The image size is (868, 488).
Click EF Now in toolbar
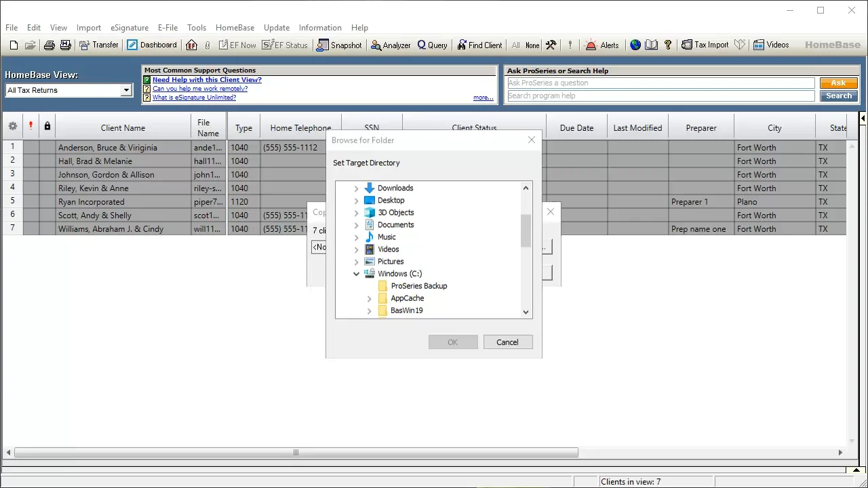(237, 45)
